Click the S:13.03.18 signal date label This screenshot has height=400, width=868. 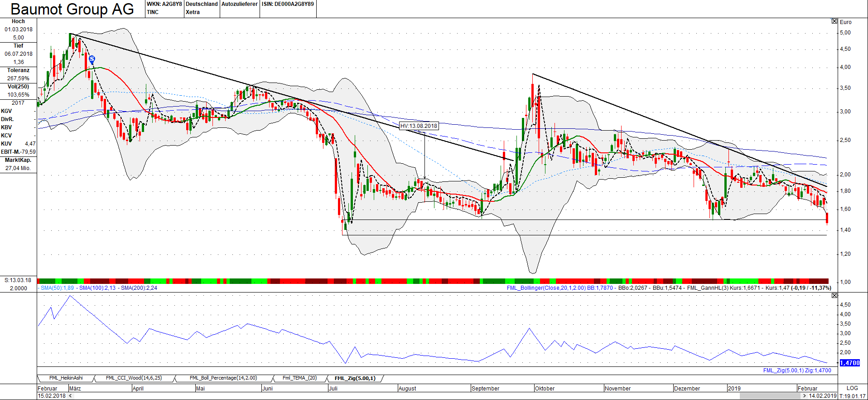[18, 280]
